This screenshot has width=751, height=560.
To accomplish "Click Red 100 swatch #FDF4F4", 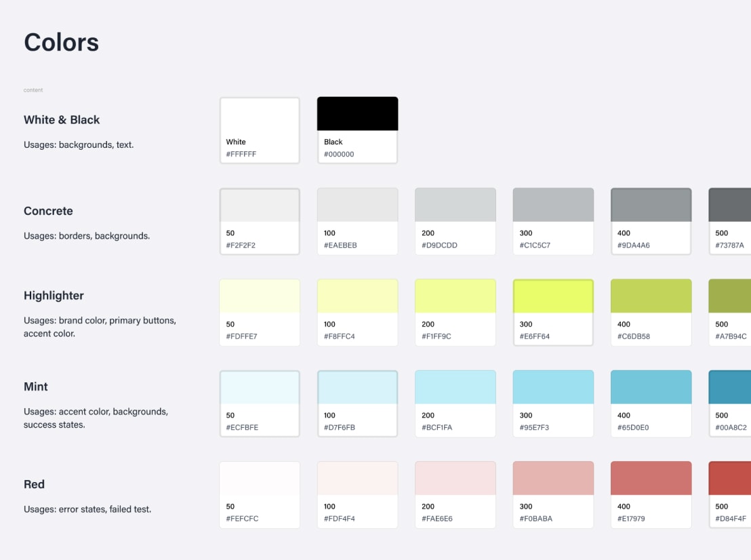I will [x=357, y=494].
